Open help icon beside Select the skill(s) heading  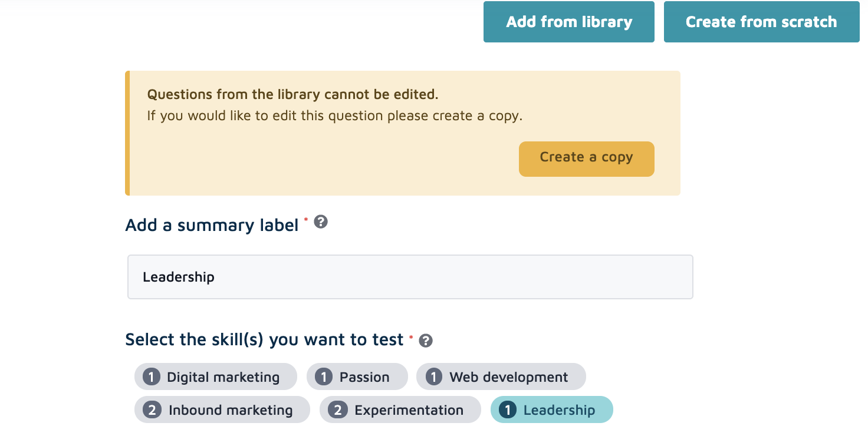426,341
